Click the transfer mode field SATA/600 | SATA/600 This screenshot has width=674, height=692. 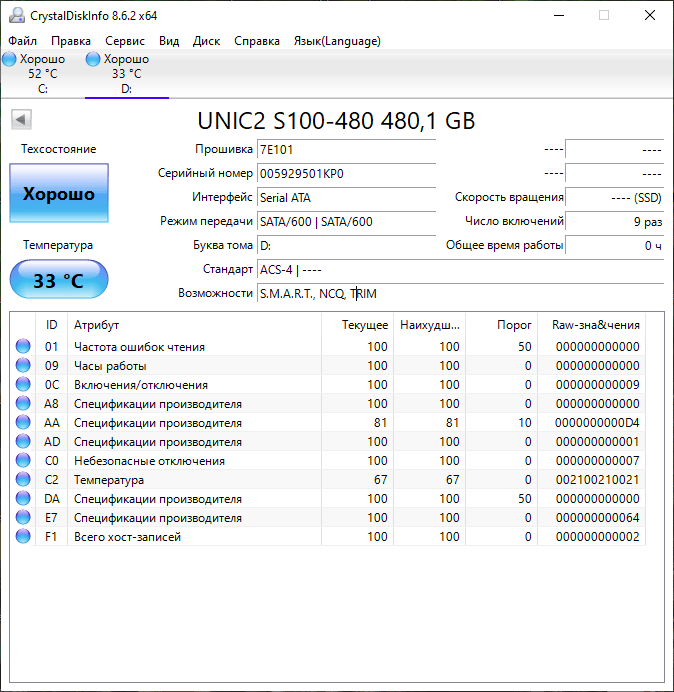click(x=346, y=222)
